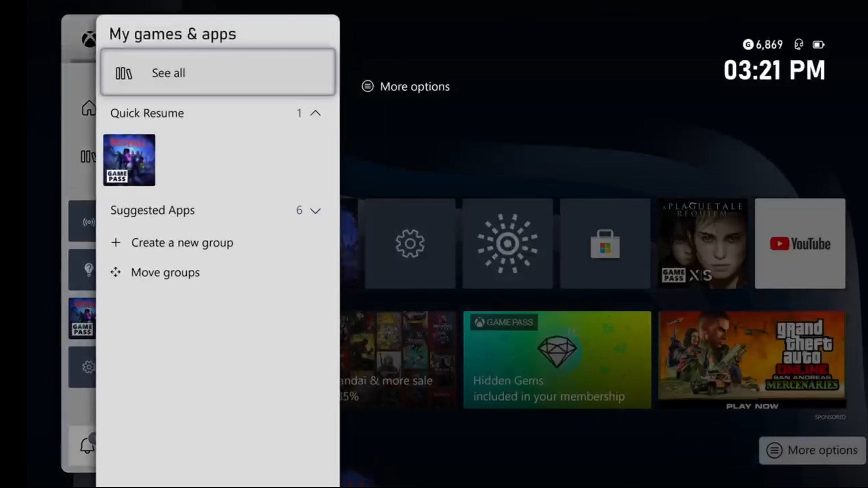Open the Game Pass game thumbnail in guide sidebar
The width and height of the screenshot is (868, 488).
point(82,319)
